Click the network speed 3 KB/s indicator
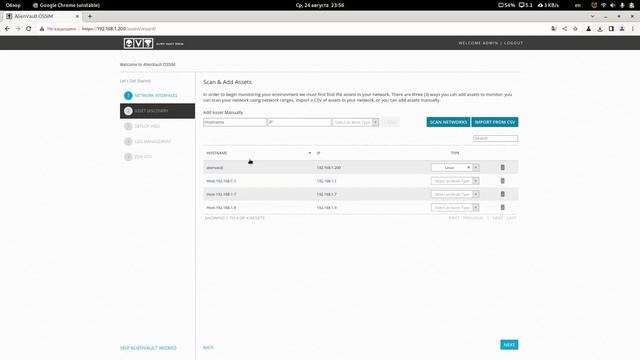Screen dimensions: 640x360 (548, 5)
